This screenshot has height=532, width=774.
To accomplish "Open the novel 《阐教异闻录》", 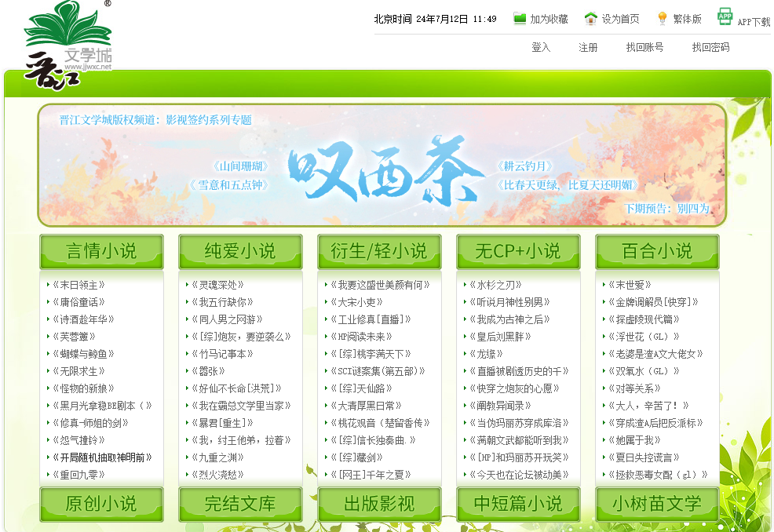I will point(501,406).
